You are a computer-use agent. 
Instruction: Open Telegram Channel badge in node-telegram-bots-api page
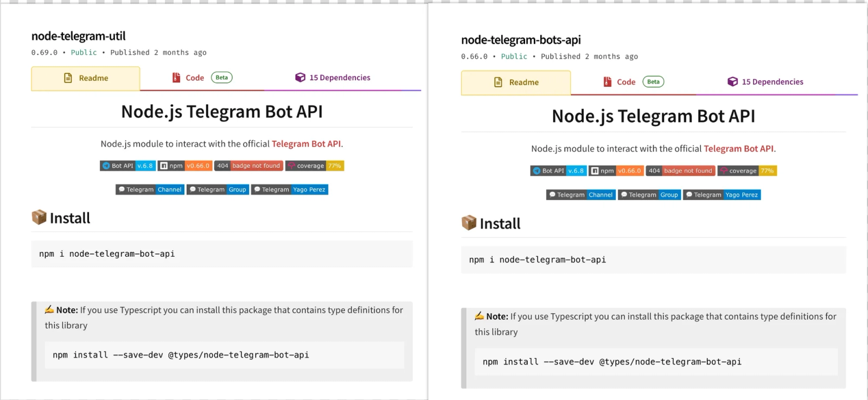click(x=581, y=195)
